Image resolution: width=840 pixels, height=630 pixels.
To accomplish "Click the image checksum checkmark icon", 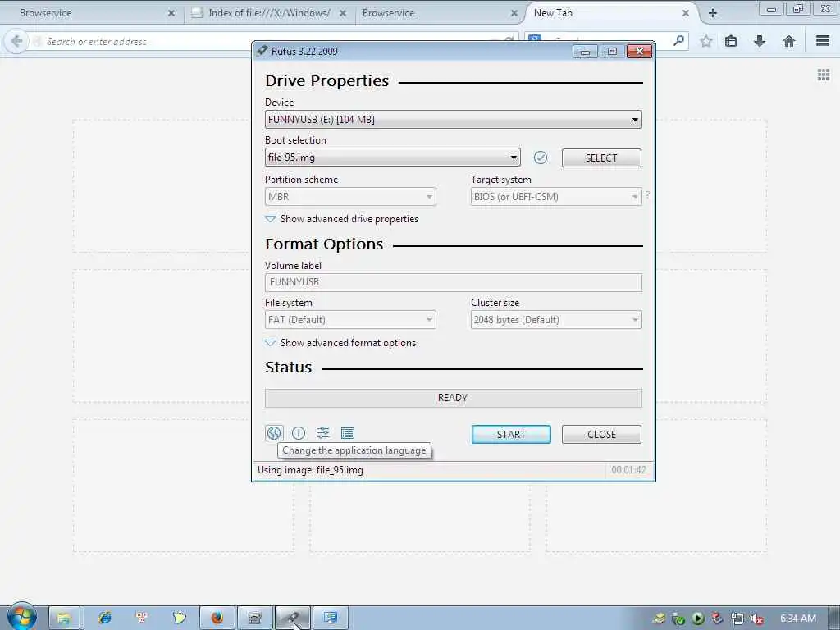I will (x=541, y=157).
